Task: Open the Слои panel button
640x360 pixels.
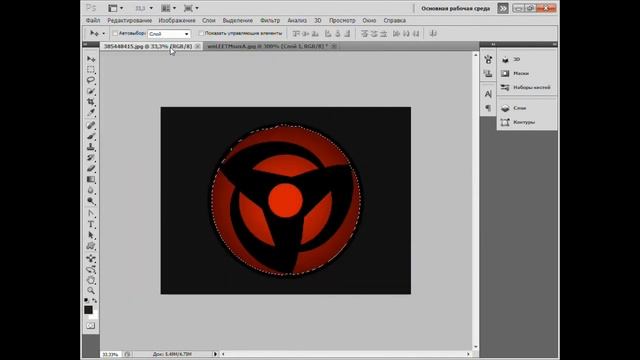Action: point(527,108)
